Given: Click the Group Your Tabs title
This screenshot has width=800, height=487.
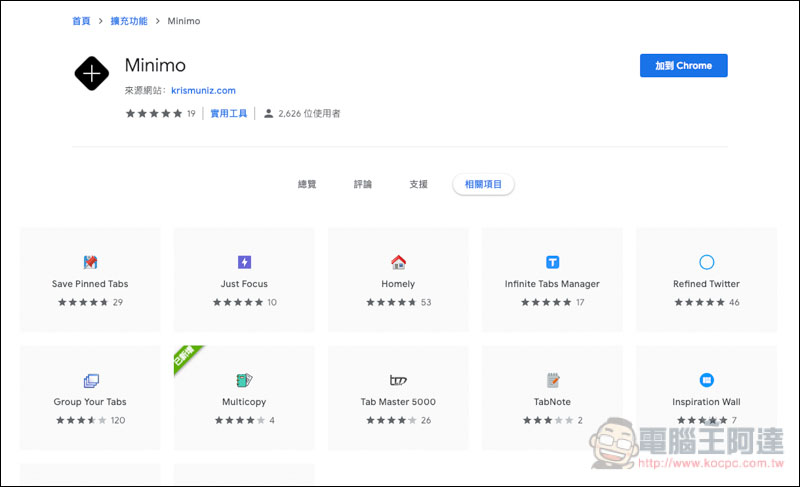Looking at the screenshot, I should (90, 402).
